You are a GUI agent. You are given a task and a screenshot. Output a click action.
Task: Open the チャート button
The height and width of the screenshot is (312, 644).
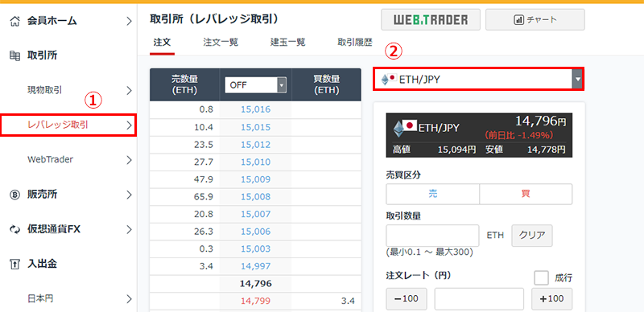pyautogui.click(x=535, y=20)
